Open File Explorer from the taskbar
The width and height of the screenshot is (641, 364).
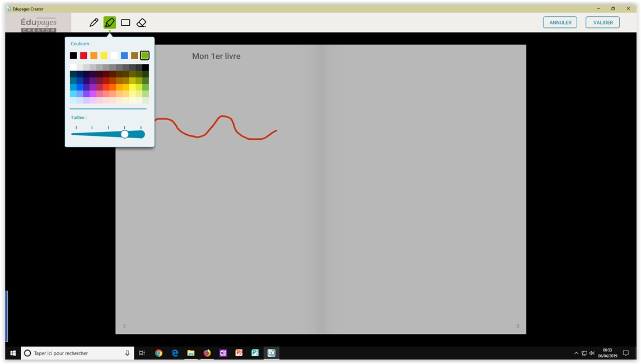(191, 353)
